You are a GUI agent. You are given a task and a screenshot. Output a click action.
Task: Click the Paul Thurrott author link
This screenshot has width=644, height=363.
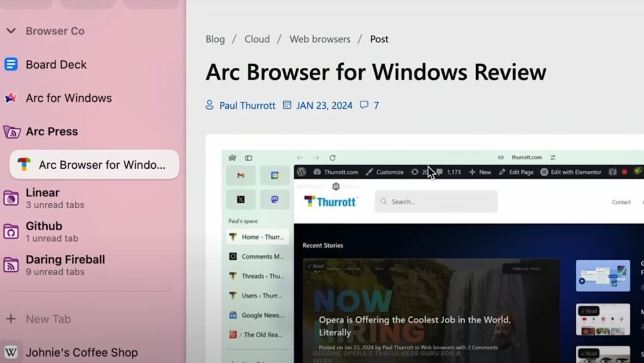click(x=247, y=105)
